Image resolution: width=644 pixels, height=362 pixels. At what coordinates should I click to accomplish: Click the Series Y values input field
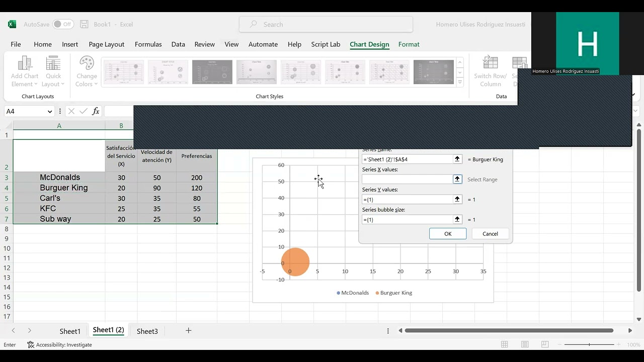click(407, 199)
